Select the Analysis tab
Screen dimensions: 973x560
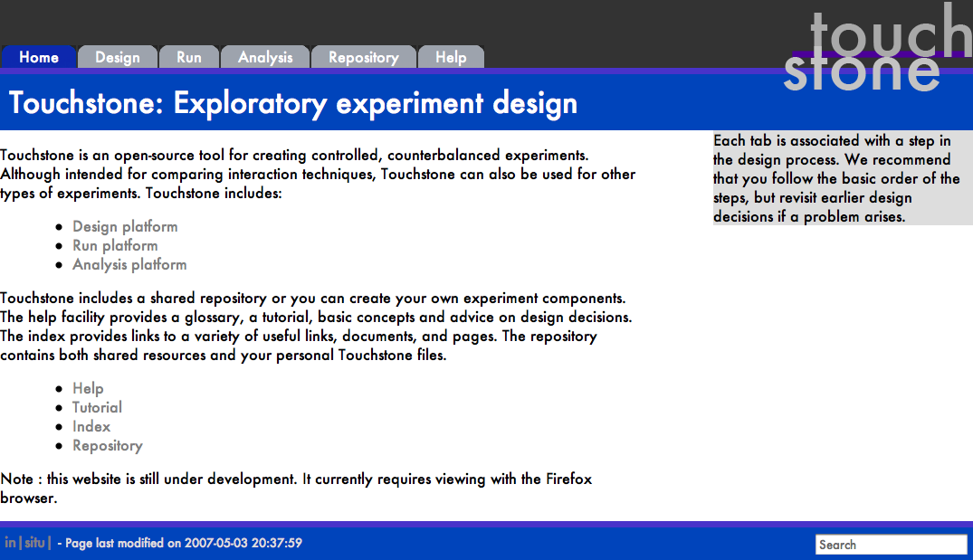point(265,57)
